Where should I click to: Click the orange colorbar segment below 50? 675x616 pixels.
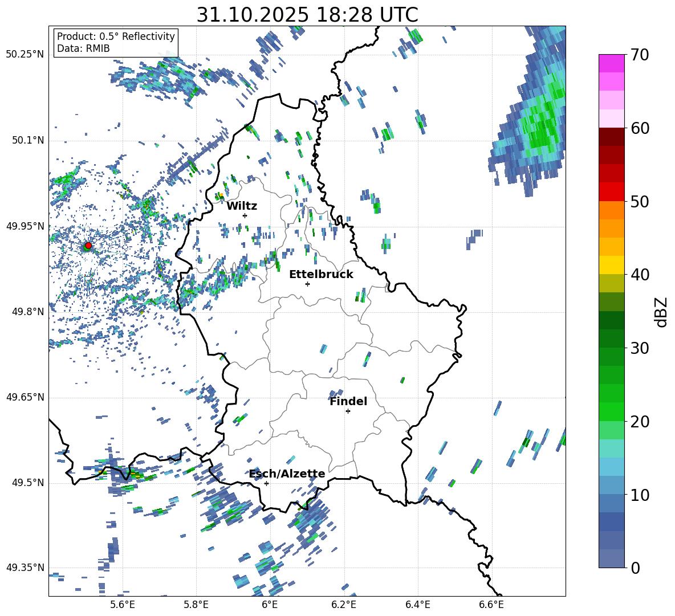point(611,210)
